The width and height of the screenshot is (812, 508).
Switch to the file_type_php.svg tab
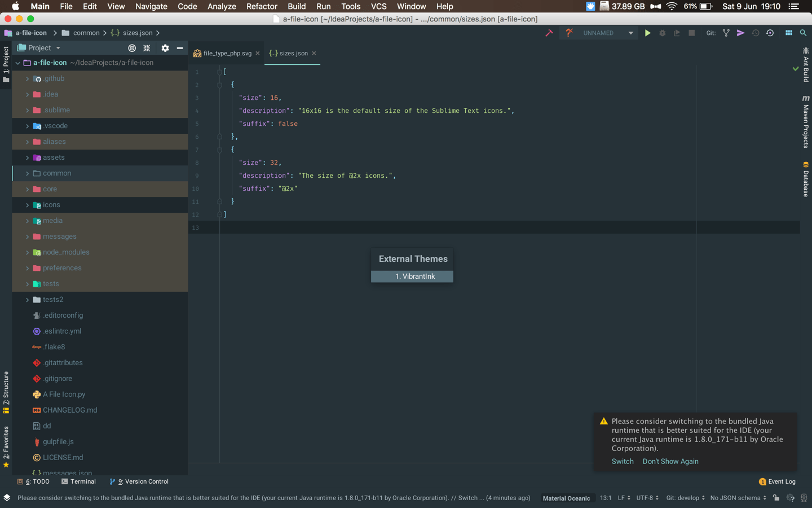pyautogui.click(x=227, y=53)
